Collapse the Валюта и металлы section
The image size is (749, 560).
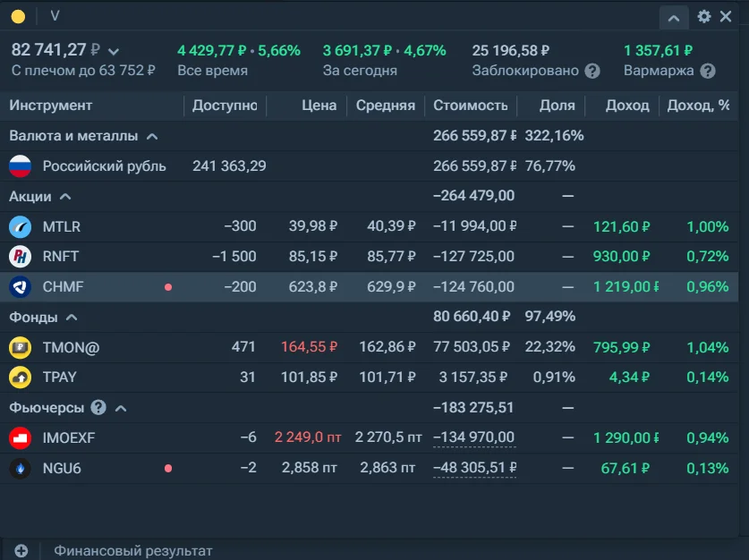coord(152,137)
